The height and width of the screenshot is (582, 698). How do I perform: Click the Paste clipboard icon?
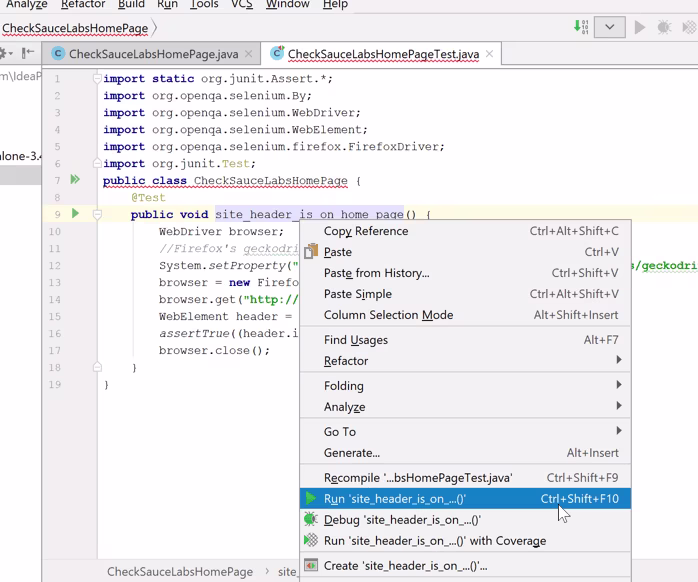[311, 252]
